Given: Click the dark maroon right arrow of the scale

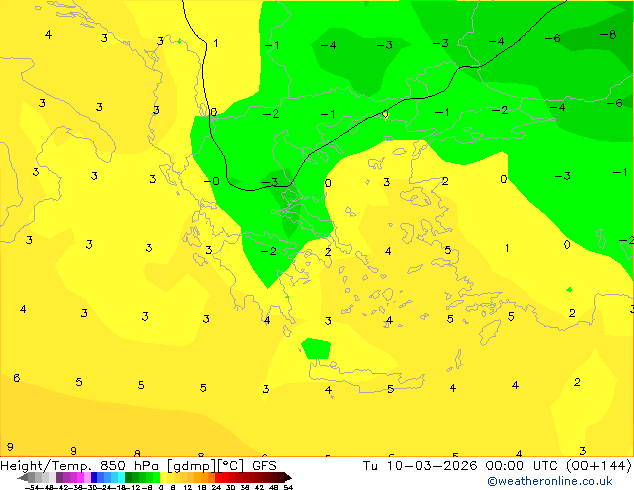Looking at the screenshot, I should coord(288,478).
